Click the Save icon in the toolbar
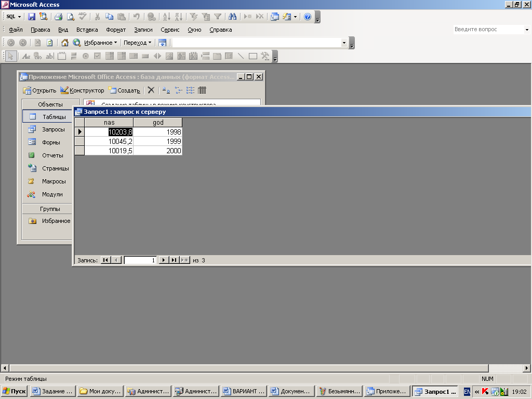 coord(32,17)
